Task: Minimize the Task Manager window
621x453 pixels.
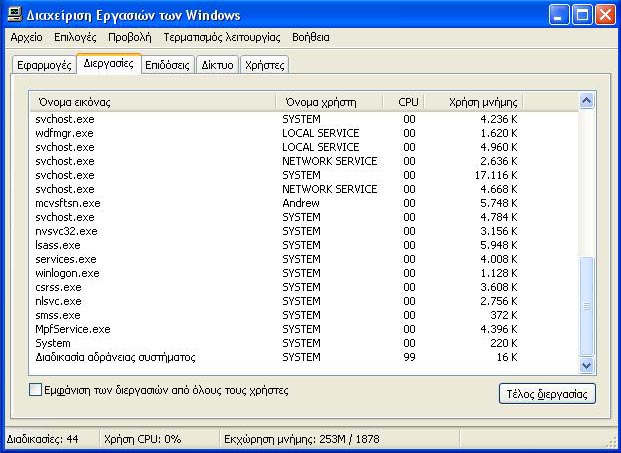Action: click(560, 14)
